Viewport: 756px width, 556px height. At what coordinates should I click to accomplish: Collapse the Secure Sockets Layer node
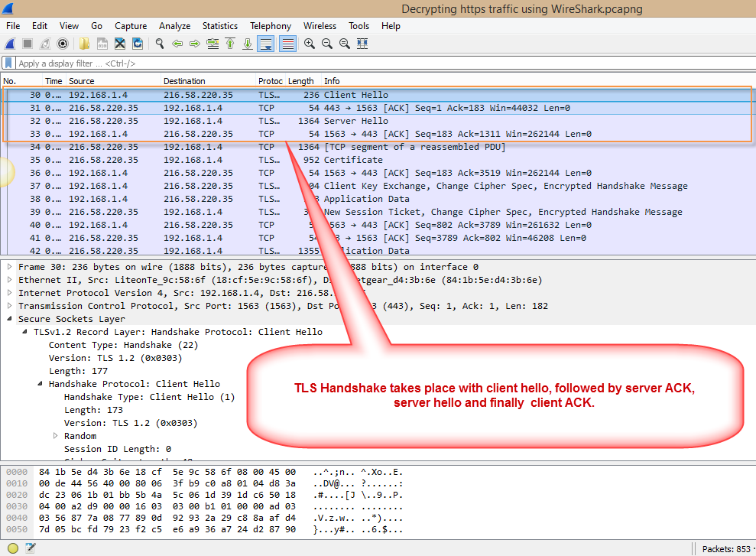9,319
